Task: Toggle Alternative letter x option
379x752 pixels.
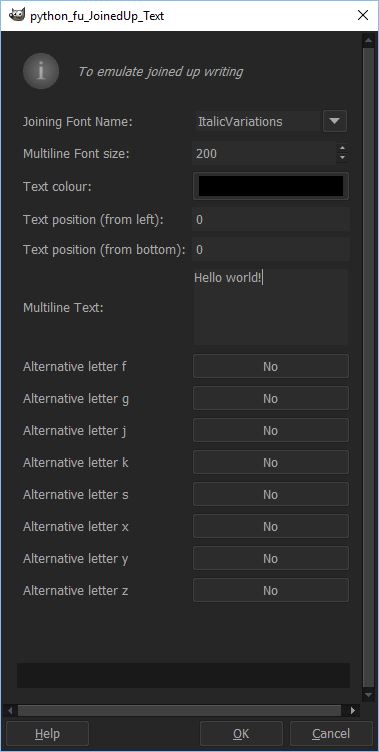Action: click(x=271, y=527)
